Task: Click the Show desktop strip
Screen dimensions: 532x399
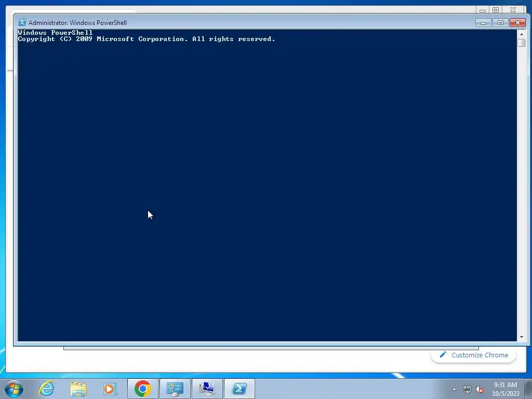Action: (x=528, y=389)
